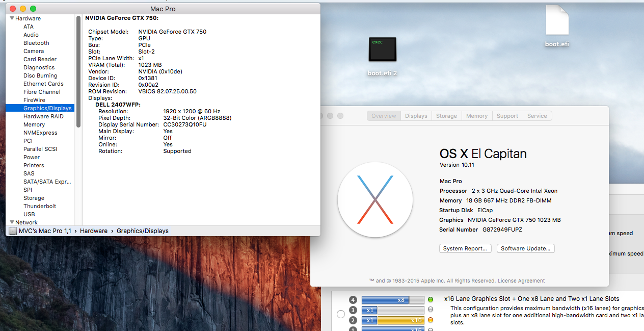Click MVC's Mac Pro 1,1 in path bar
Image resolution: width=644 pixels, height=331 pixels.
click(45, 231)
